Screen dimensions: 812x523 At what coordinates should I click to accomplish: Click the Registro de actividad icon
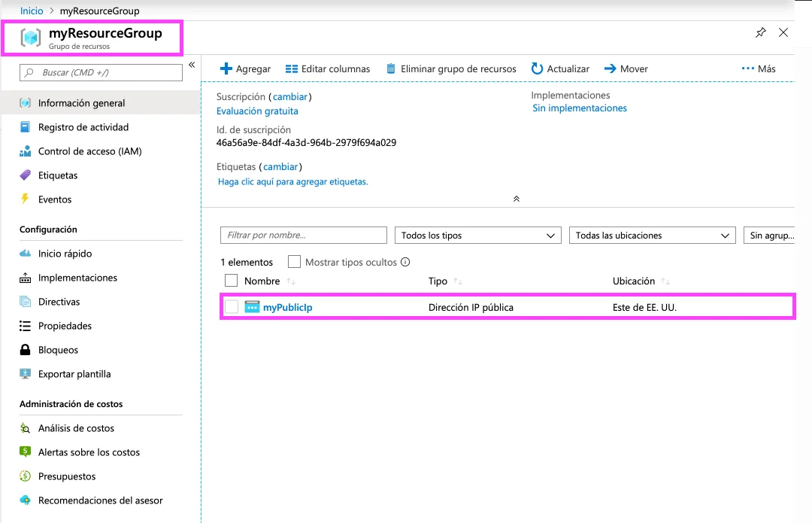click(x=25, y=127)
